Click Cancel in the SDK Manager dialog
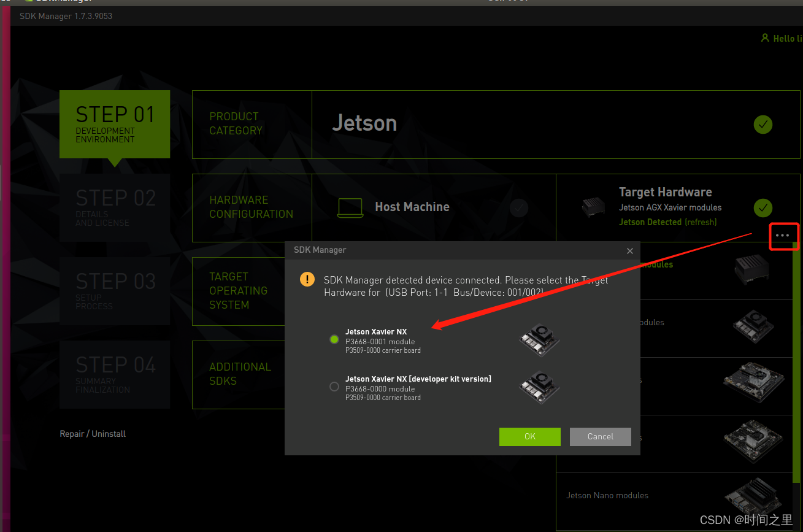803x532 pixels. click(x=601, y=436)
